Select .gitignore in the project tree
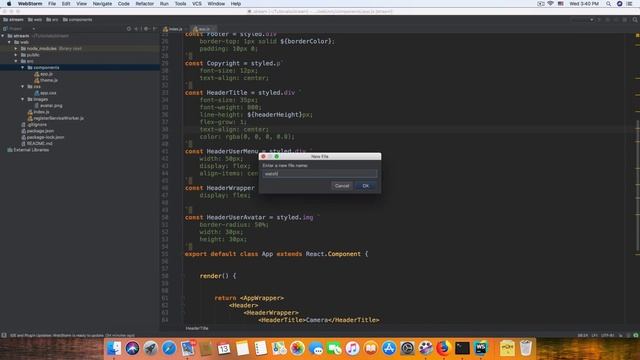This screenshot has width=640, height=360. pos(34,124)
